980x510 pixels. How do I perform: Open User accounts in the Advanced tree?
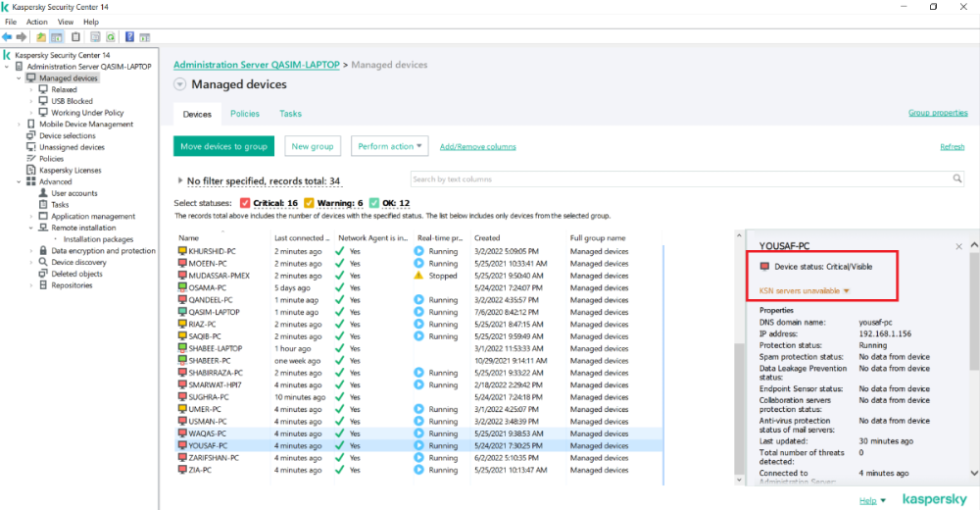click(73, 193)
